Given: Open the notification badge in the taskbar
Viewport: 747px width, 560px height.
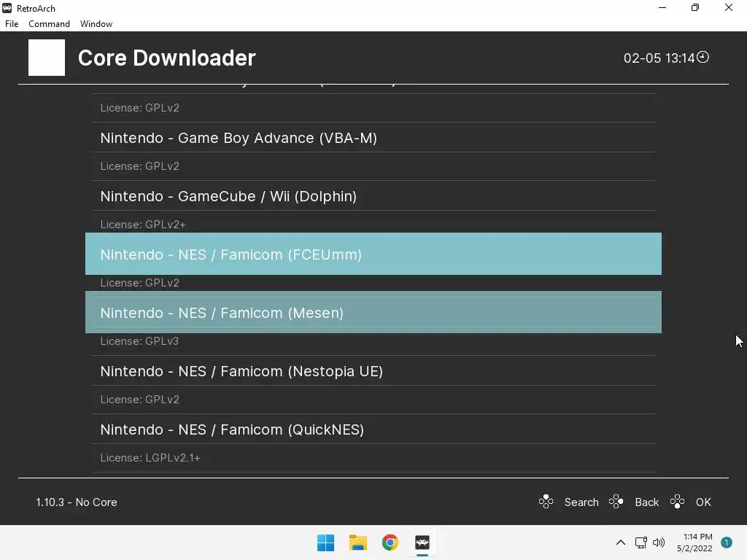Looking at the screenshot, I should (x=726, y=542).
